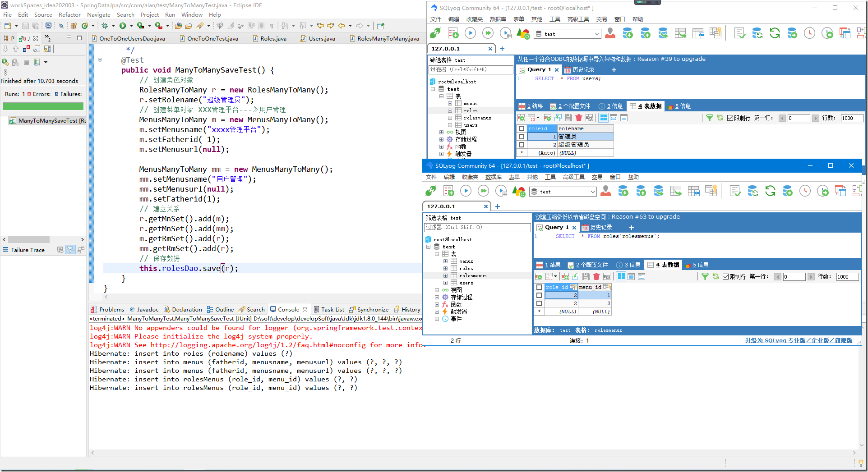Click the filter input 过滤器 in lower SQLyog
This screenshot has width=868, height=472.
click(x=477, y=228)
